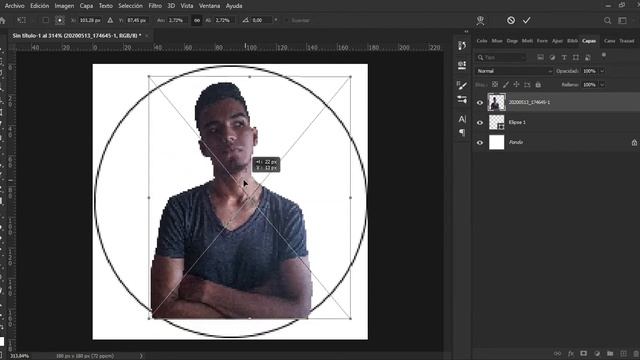Open the Filtro menu
Screen dimensions: 640x360
click(x=155, y=6)
